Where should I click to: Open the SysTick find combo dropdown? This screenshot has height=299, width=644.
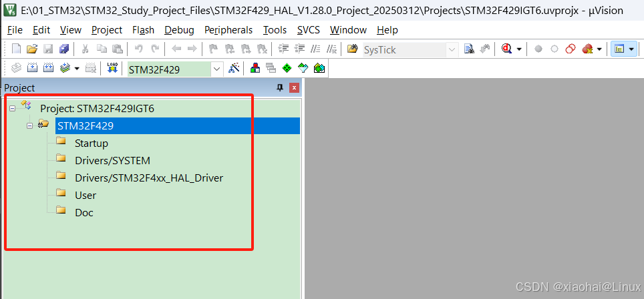452,49
